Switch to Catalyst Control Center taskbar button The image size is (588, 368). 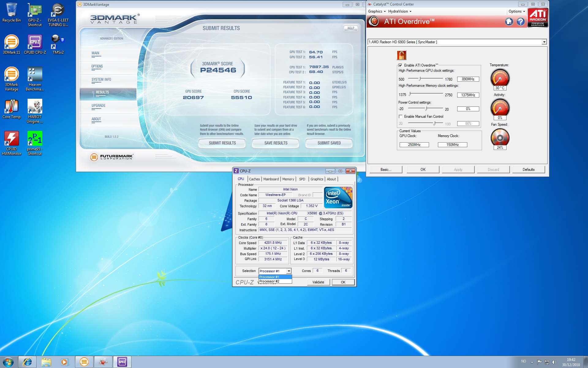pos(103,362)
